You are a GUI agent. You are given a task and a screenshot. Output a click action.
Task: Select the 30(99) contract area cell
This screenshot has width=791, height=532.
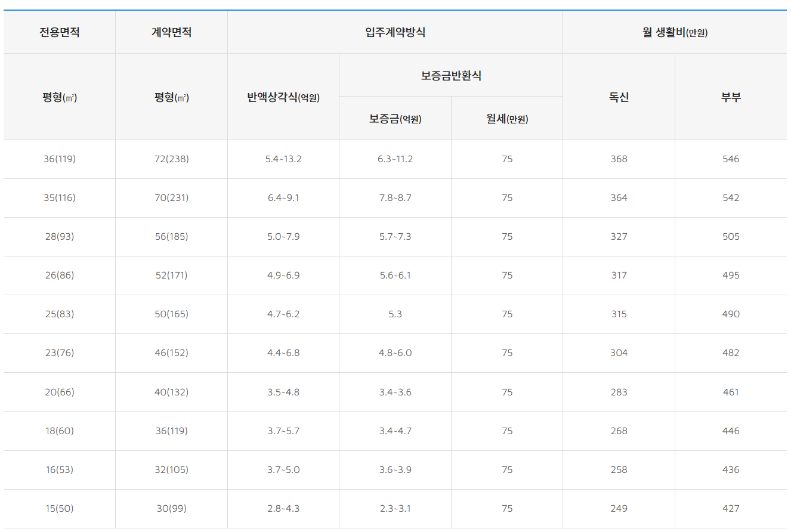click(x=171, y=509)
